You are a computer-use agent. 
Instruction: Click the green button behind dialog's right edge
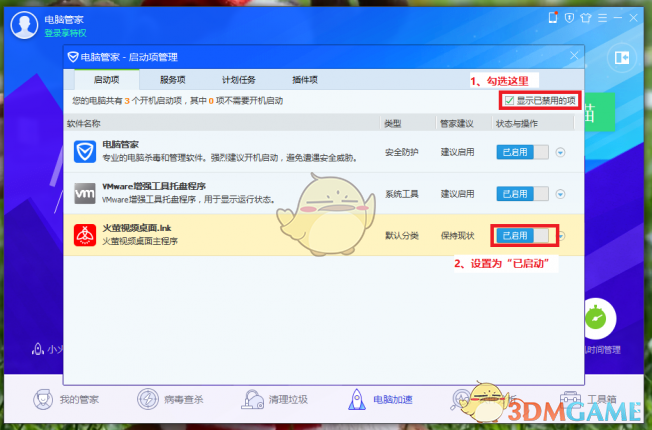coord(599,112)
